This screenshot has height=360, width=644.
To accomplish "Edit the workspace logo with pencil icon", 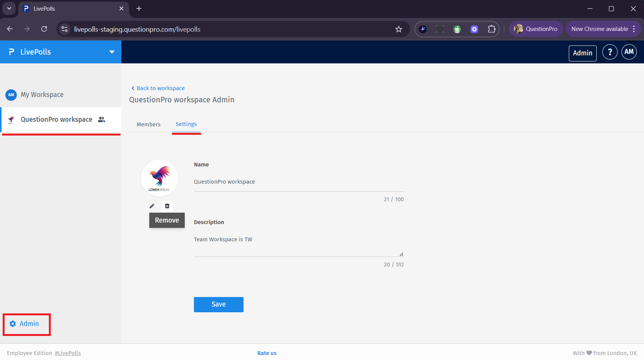I will (152, 206).
